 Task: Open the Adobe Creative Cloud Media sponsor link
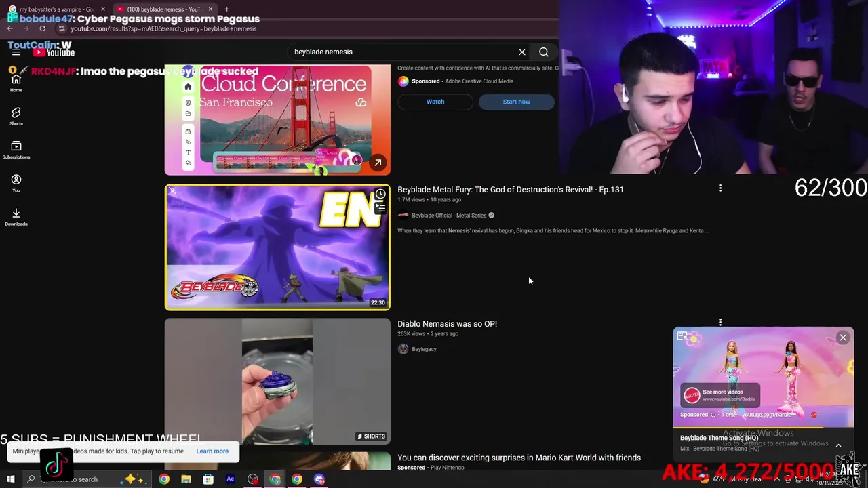[479, 81]
